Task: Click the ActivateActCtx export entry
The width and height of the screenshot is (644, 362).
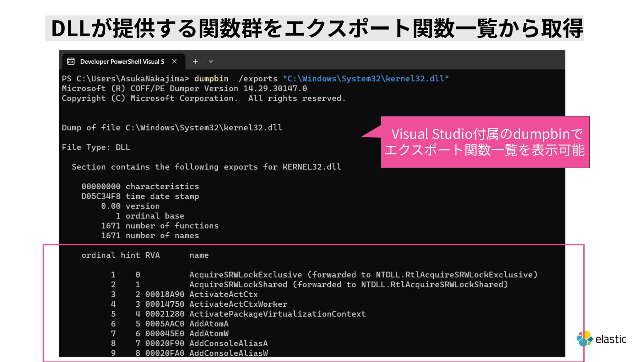Action: point(223,294)
